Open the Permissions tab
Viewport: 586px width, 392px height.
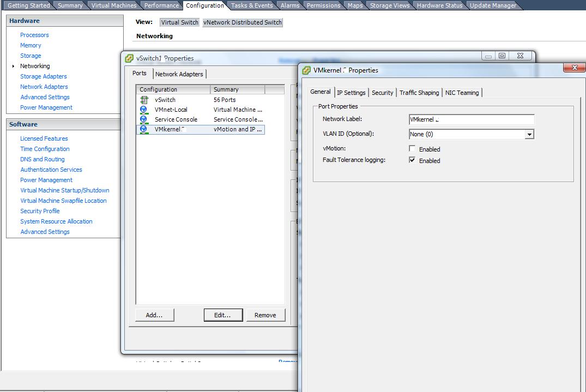coord(324,5)
